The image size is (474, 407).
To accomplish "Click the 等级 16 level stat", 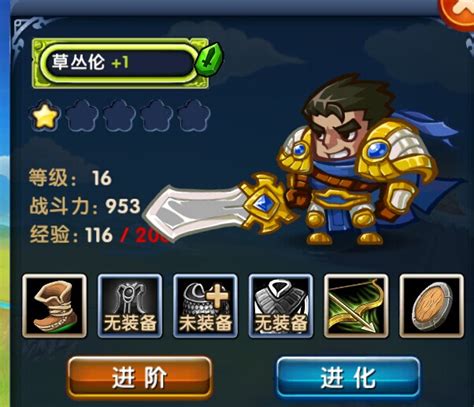I will point(70,178).
